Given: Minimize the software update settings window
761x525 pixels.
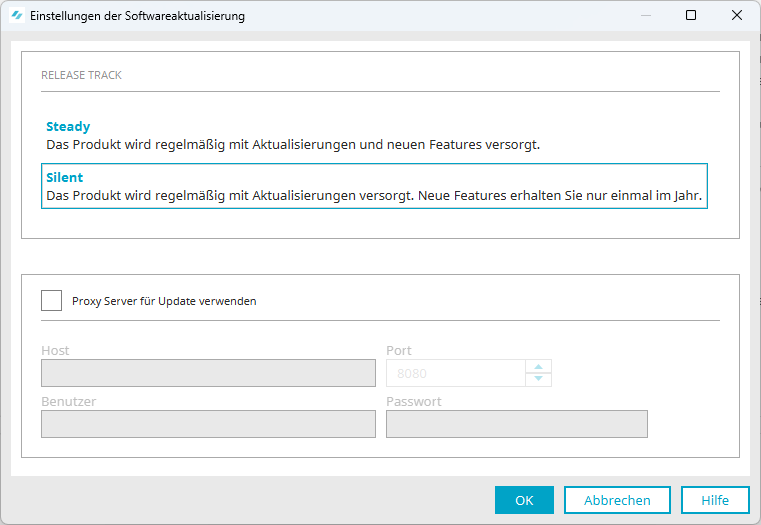Looking at the screenshot, I should (x=645, y=16).
